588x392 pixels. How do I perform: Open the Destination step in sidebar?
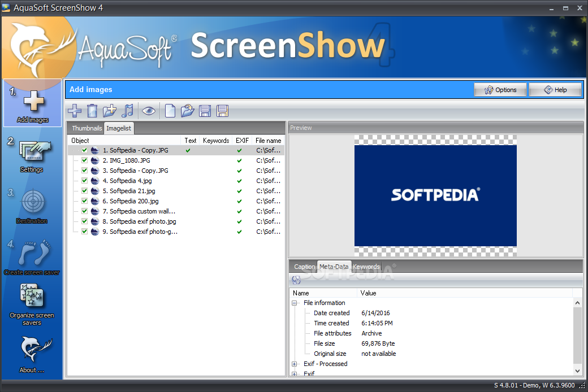33,206
